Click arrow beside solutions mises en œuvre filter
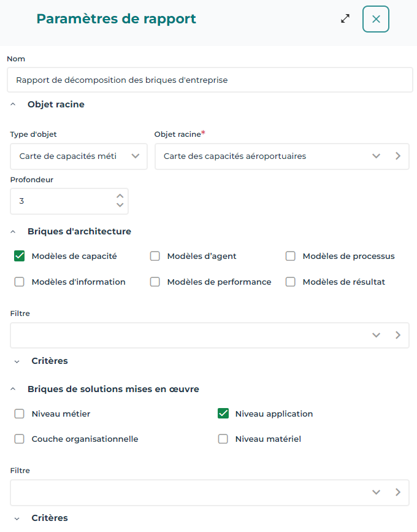This screenshot has width=417, height=532. coord(398,492)
